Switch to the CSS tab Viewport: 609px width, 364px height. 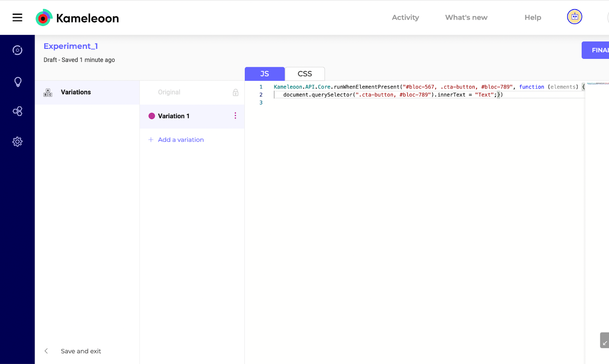click(304, 74)
